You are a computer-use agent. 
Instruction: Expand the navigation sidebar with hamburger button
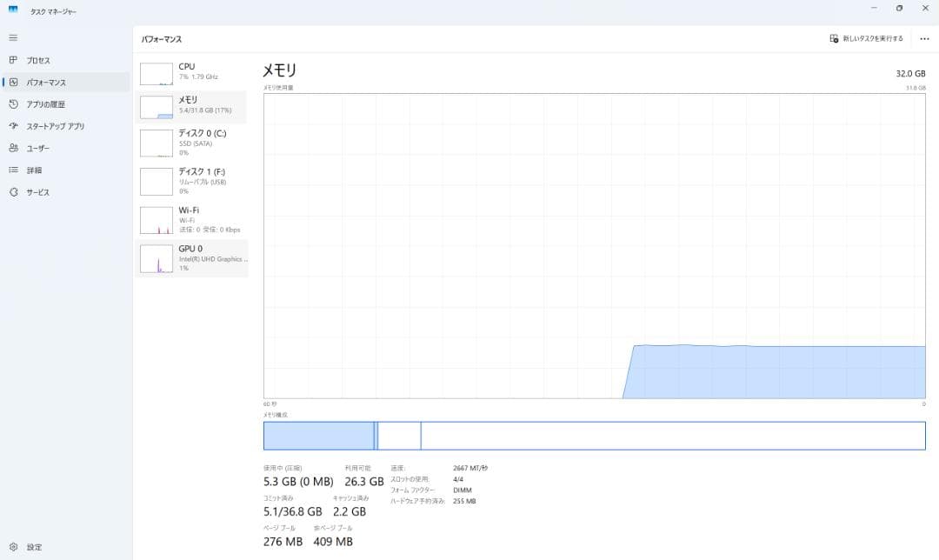[12, 37]
